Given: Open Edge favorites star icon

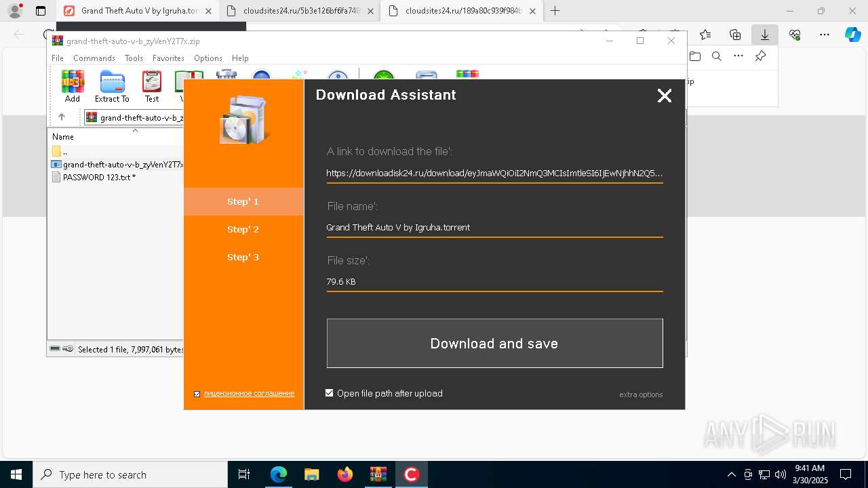Looking at the screenshot, I should click(x=705, y=35).
